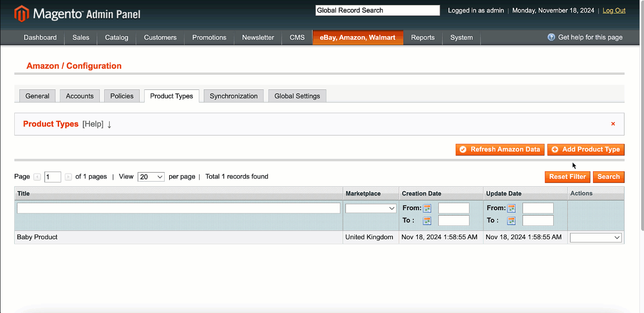Open the Baby Product Actions dropdown

596,237
